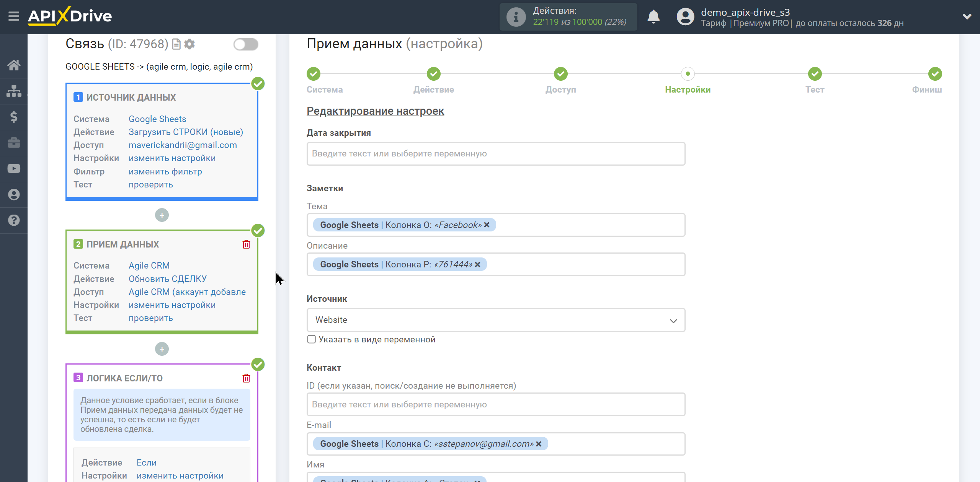Click the Действия usage counter
This screenshot has width=980, height=482.
click(x=568, y=17)
